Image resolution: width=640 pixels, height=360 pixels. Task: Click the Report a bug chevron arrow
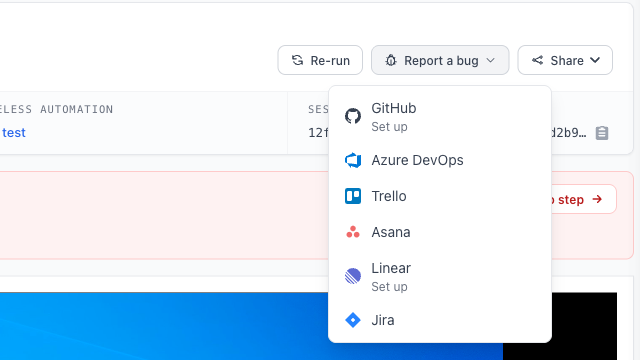[x=491, y=60]
